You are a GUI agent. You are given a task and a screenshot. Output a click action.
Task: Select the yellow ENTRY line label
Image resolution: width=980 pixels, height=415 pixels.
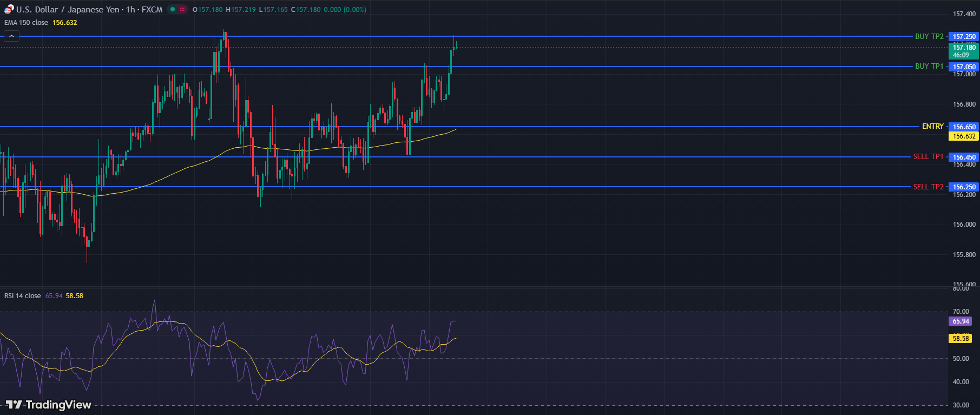932,126
